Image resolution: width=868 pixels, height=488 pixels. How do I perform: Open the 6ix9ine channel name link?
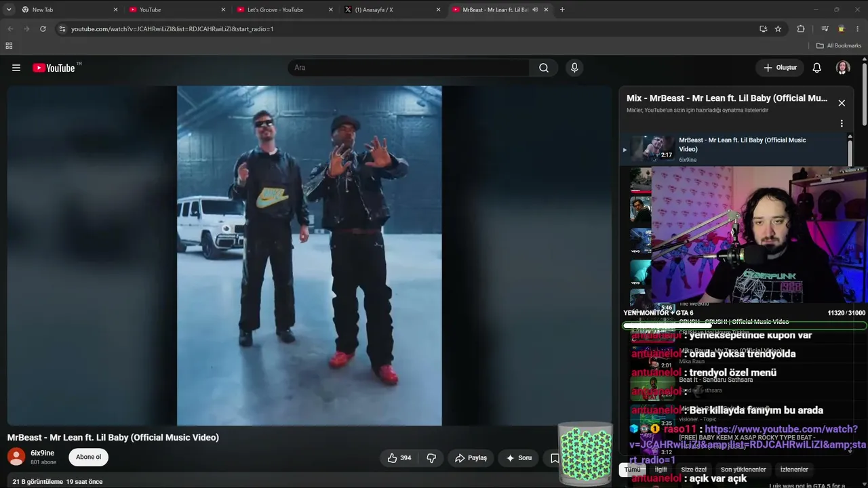click(x=43, y=453)
